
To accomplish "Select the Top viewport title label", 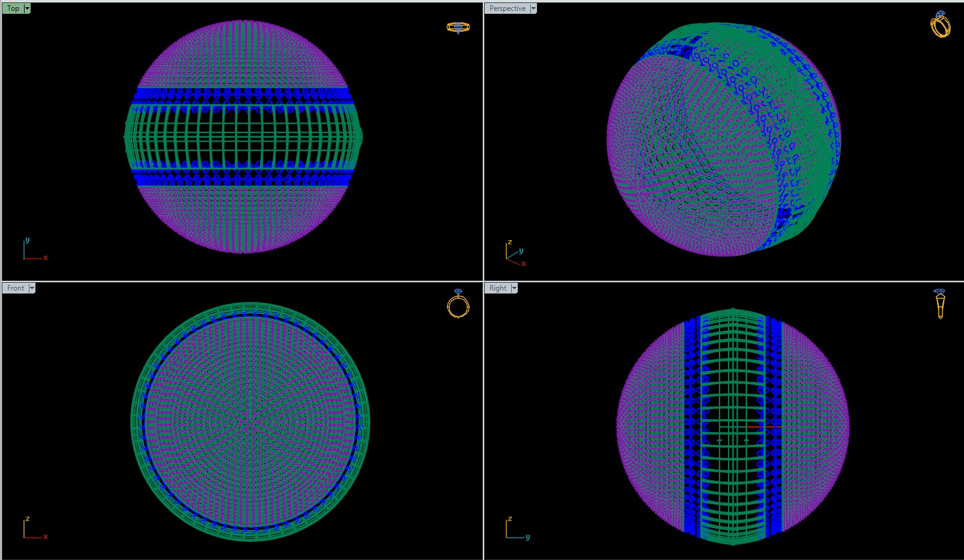I will pyautogui.click(x=14, y=8).
